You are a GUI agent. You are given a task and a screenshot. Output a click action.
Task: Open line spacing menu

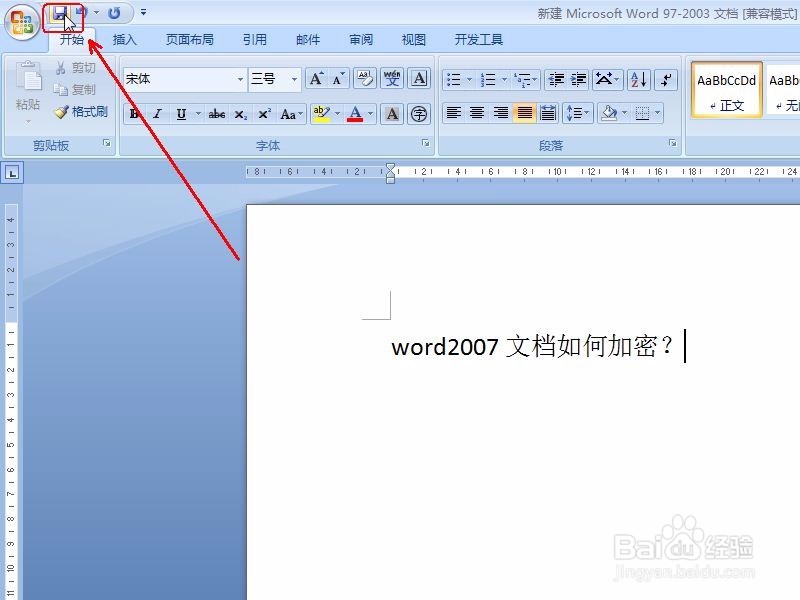click(x=578, y=112)
